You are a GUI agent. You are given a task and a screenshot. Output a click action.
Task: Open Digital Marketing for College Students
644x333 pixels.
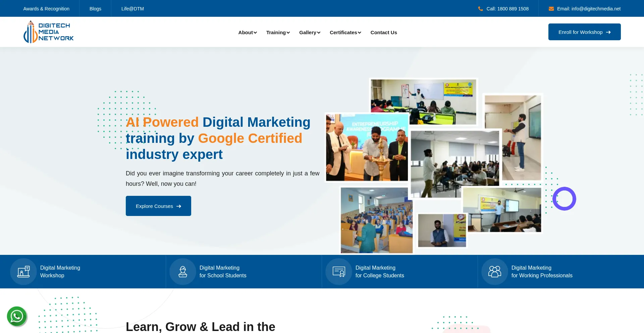pyautogui.click(x=380, y=272)
